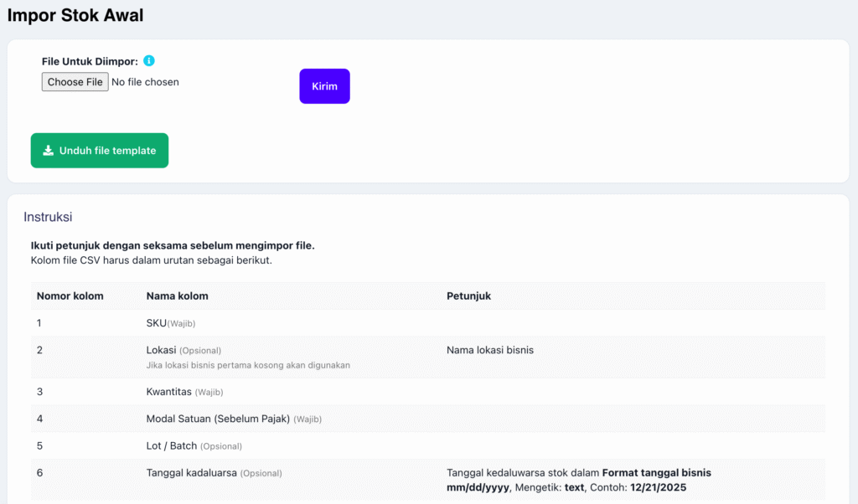Click the File Untuk Diimpor label
This screenshot has width=858, height=504.
pyautogui.click(x=90, y=61)
